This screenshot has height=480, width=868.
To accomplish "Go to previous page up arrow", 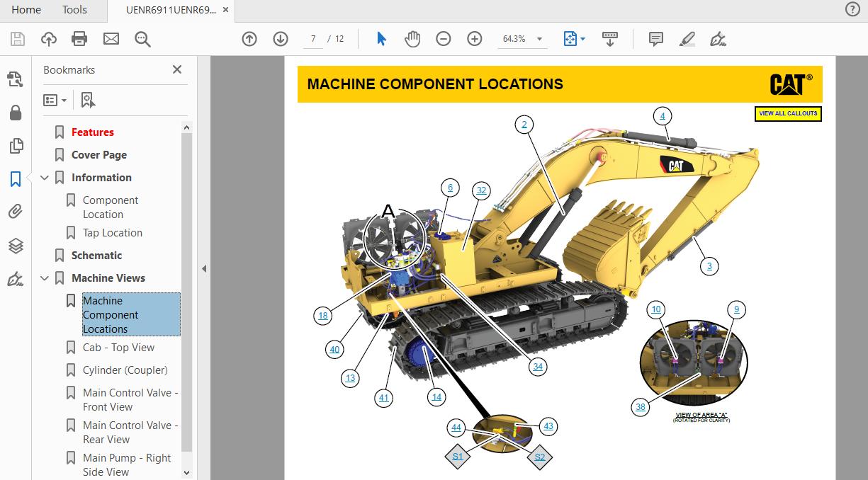I will click(249, 39).
